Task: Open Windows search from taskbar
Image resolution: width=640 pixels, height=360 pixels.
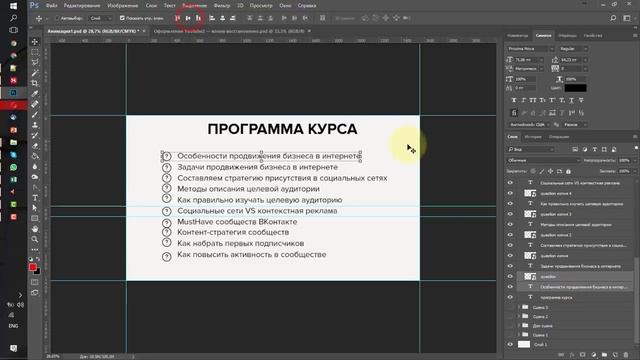Action: click(13, 18)
